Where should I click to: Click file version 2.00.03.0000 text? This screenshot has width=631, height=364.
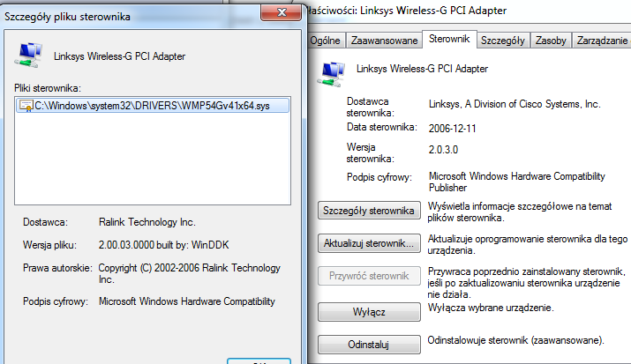tap(163, 245)
